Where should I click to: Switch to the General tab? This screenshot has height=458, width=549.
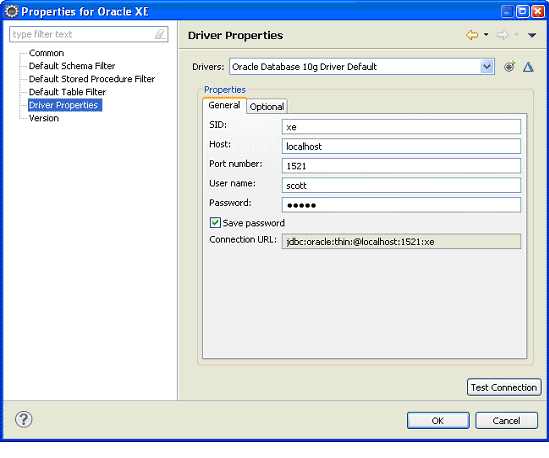click(224, 105)
